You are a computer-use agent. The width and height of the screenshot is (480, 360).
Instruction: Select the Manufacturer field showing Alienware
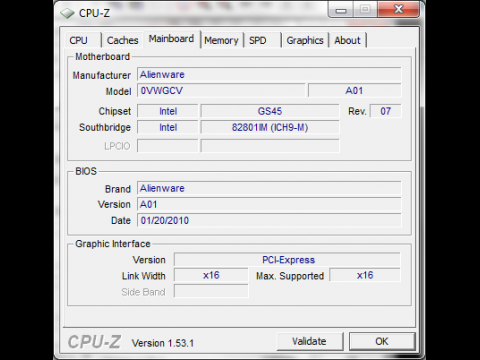(x=269, y=75)
